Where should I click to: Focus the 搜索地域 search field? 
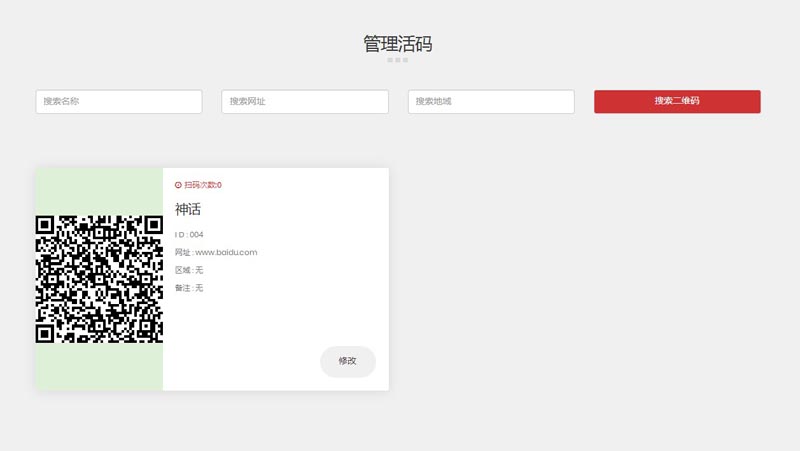(x=491, y=102)
